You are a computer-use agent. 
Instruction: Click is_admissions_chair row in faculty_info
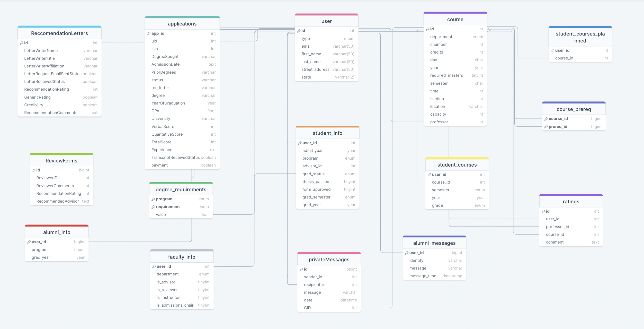tap(182, 305)
